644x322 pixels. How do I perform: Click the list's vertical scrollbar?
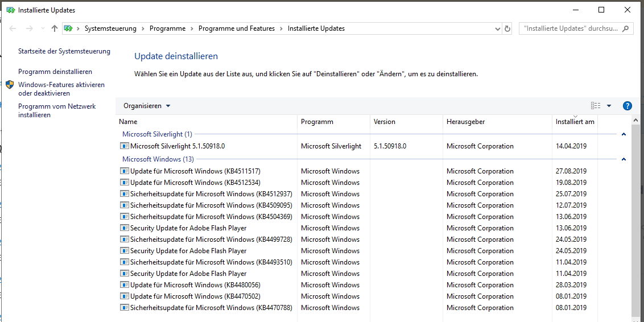tap(635, 222)
